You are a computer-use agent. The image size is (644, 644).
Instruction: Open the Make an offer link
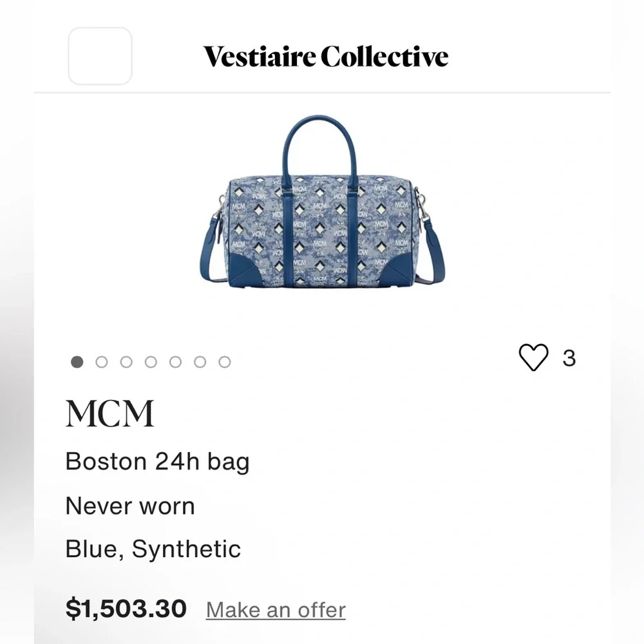coord(275,609)
